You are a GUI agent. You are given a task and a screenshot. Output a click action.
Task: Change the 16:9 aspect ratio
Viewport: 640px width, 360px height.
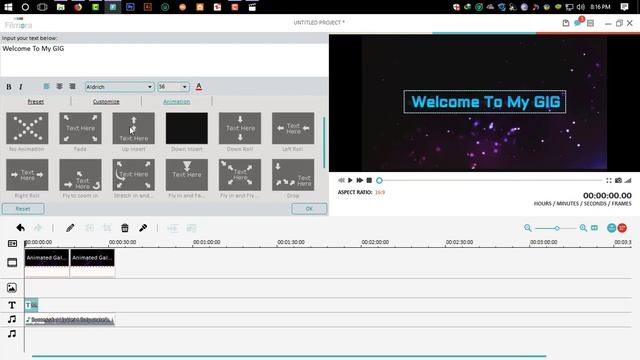pyautogui.click(x=380, y=192)
